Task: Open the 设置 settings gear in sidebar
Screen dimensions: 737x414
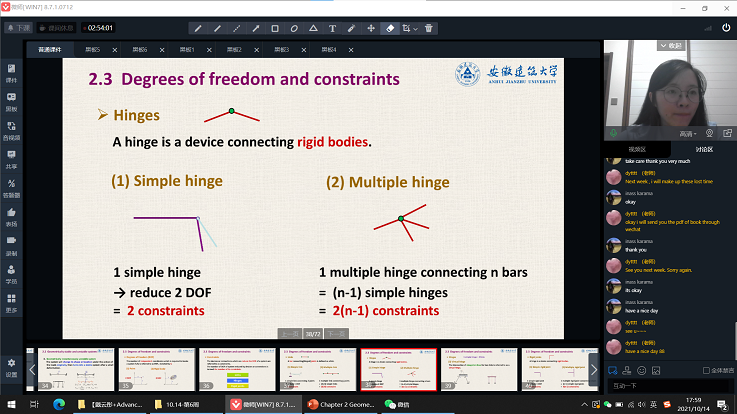Action: point(11,365)
